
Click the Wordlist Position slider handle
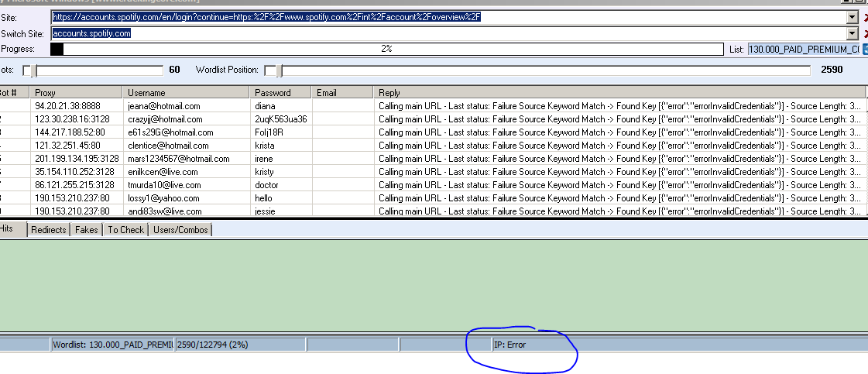(x=279, y=70)
